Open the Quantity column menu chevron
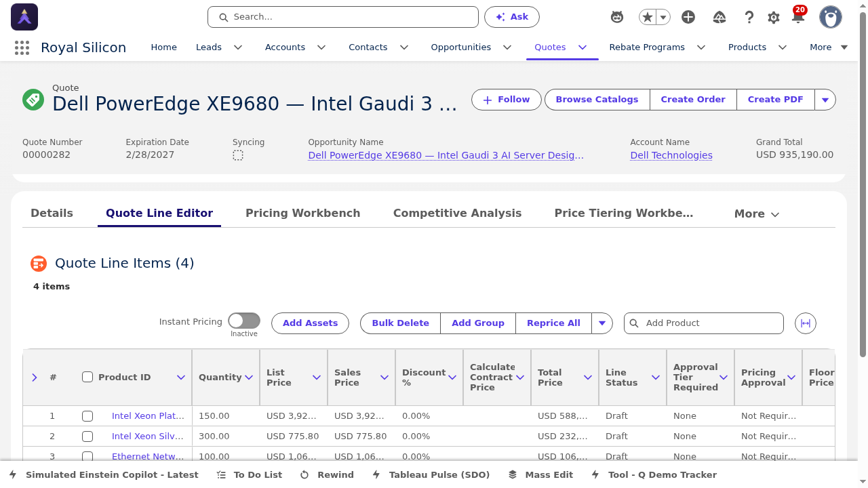 pos(249,378)
